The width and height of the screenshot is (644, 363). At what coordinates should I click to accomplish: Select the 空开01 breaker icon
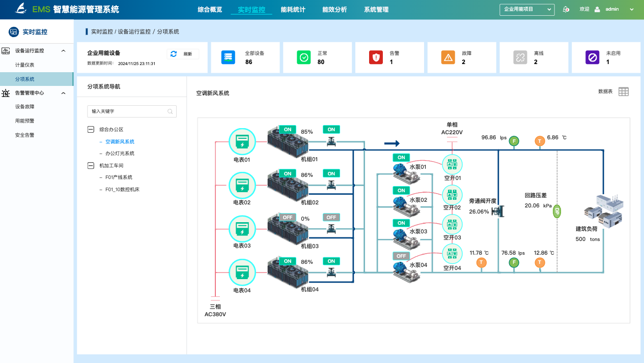pos(452,164)
